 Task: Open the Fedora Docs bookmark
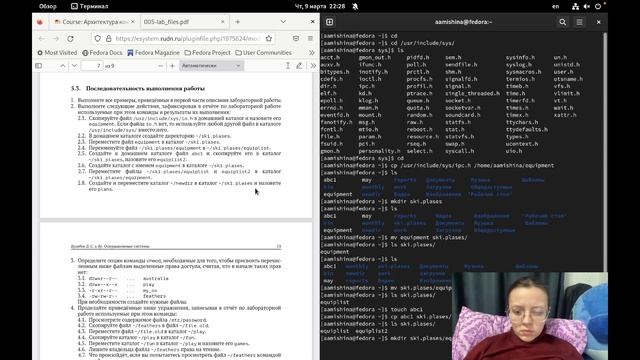pos(102,53)
